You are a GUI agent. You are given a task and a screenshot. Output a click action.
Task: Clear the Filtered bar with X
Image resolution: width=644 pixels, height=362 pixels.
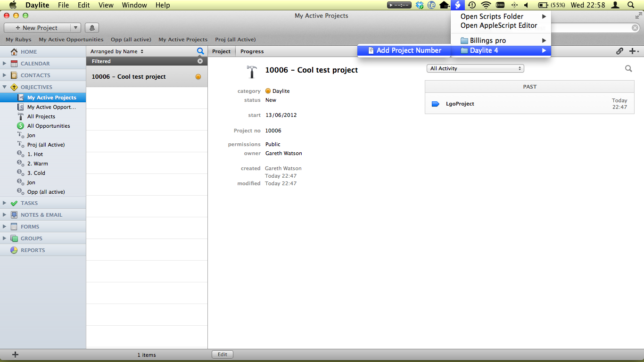200,61
